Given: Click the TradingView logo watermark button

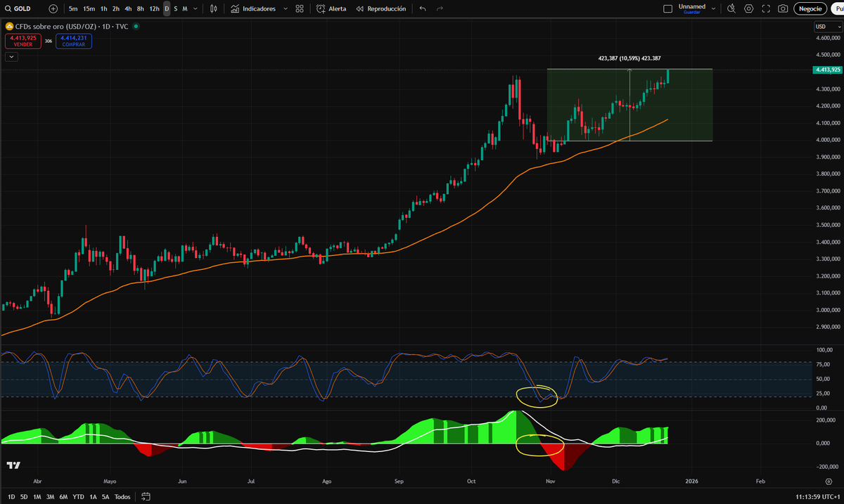Looking at the screenshot, I should 13,465.
